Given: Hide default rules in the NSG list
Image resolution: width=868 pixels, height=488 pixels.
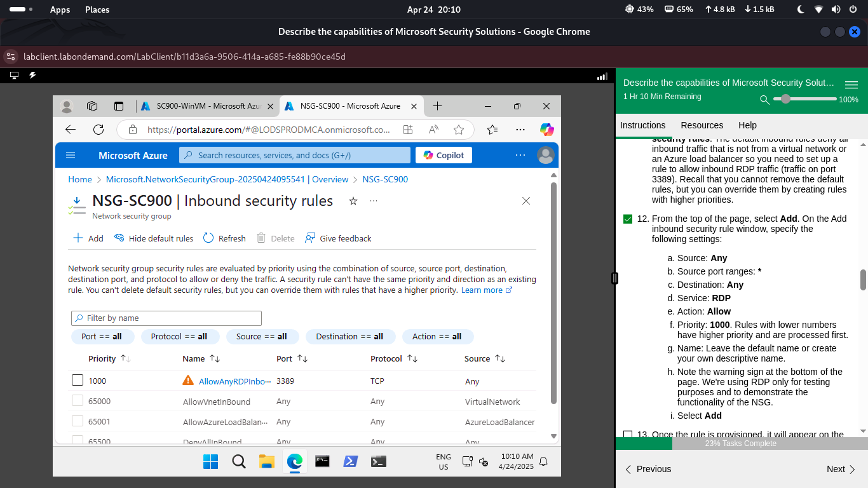Looking at the screenshot, I should click(153, 238).
